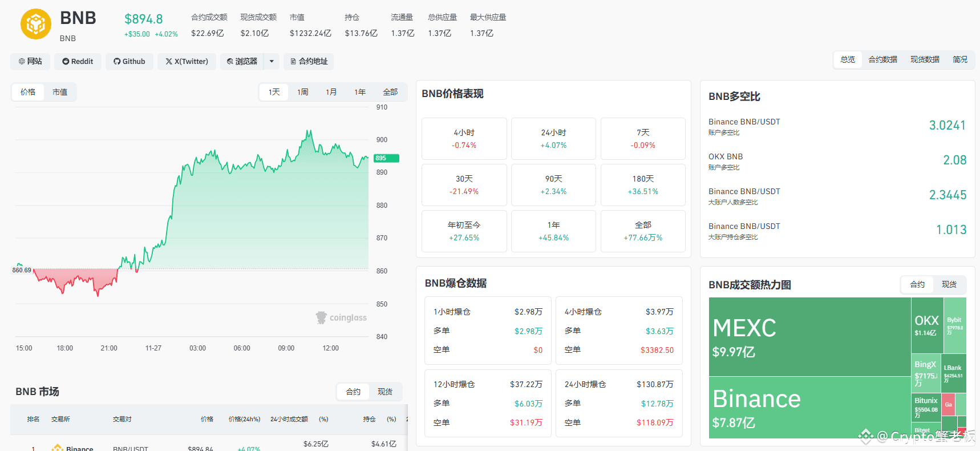The height and width of the screenshot is (451, 980).
Task: Toggle BNB market list to 现货
Action: [385, 392]
